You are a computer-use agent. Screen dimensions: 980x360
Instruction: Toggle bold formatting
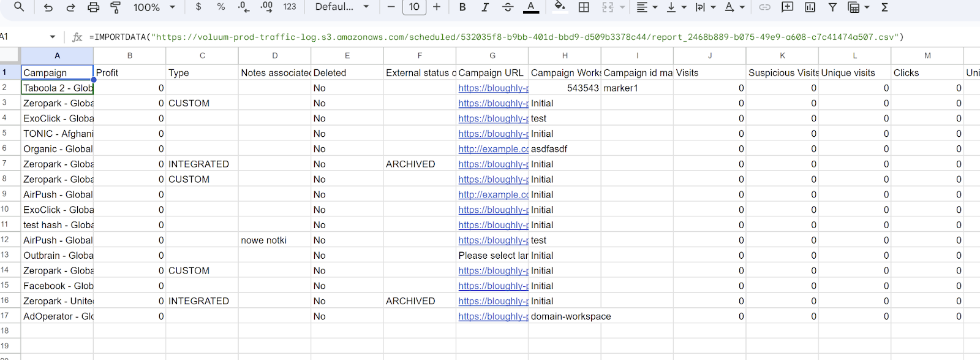coord(462,7)
